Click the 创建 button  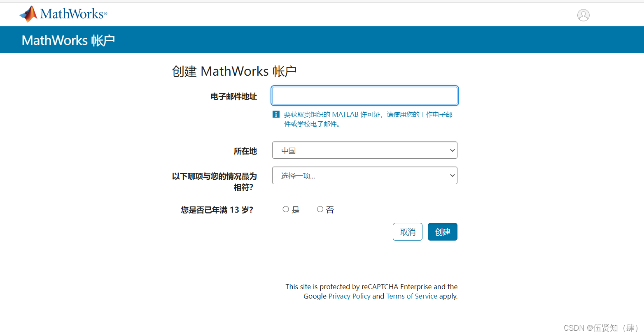(442, 232)
